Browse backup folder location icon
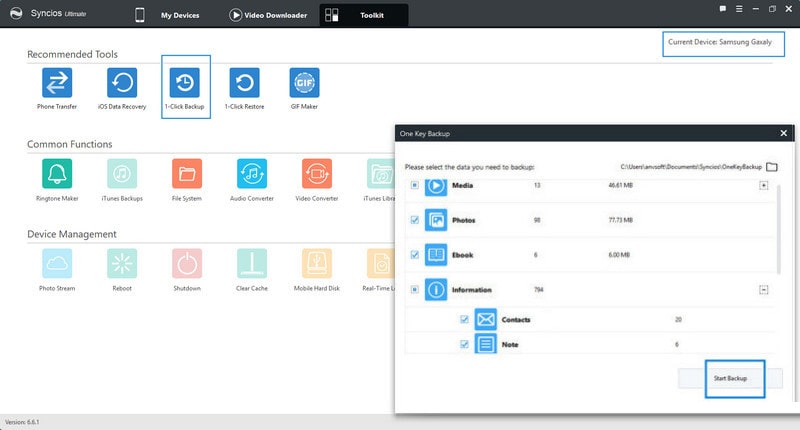The width and height of the screenshot is (800, 430). tap(772, 167)
